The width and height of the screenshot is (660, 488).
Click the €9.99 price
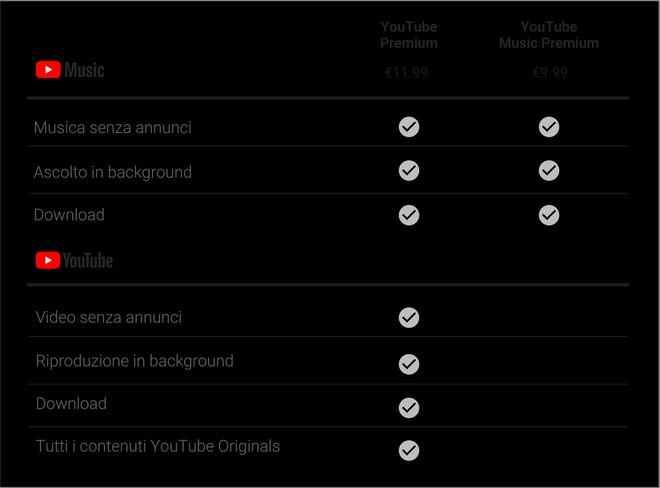click(549, 72)
